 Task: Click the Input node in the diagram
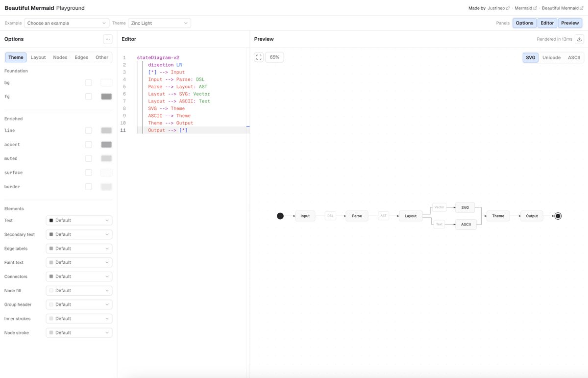pyautogui.click(x=305, y=216)
